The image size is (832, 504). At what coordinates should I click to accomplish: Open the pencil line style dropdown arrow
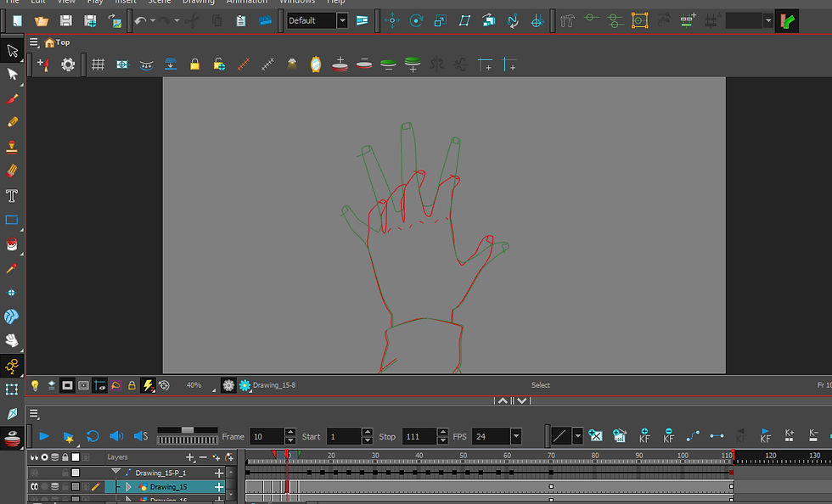tap(578, 436)
